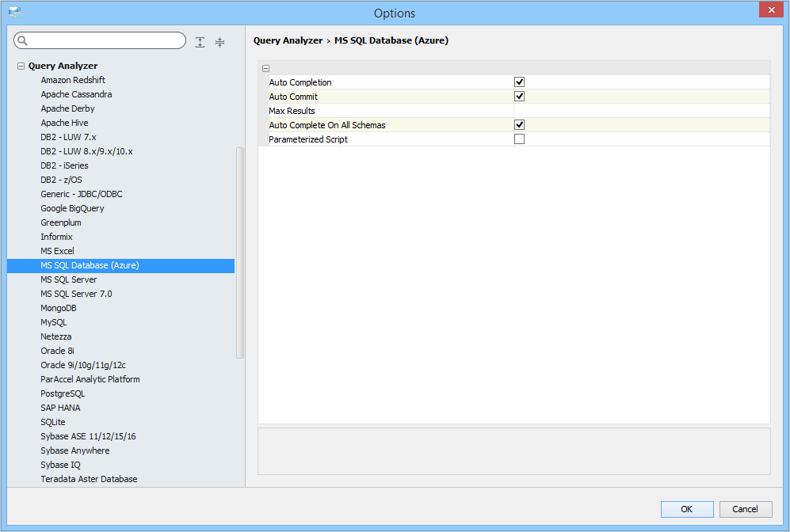Select Oracle 9i/10g/11g/12c entry
The image size is (790, 532).
click(x=83, y=366)
